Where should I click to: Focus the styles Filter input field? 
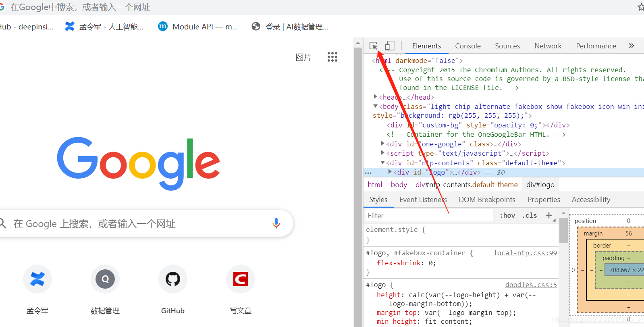429,216
